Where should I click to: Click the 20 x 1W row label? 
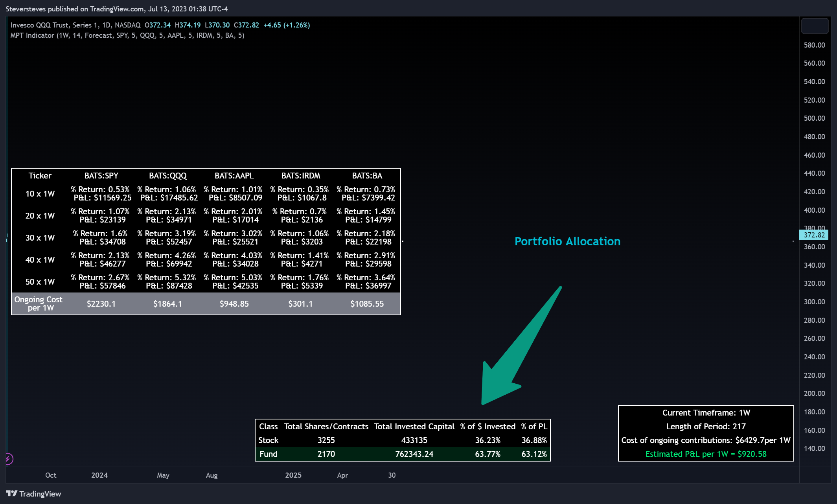(40, 216)
